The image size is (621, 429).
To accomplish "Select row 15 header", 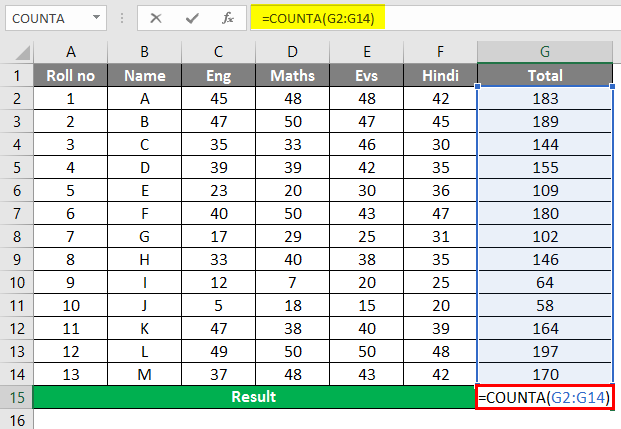I will click(x=17, y=397).
